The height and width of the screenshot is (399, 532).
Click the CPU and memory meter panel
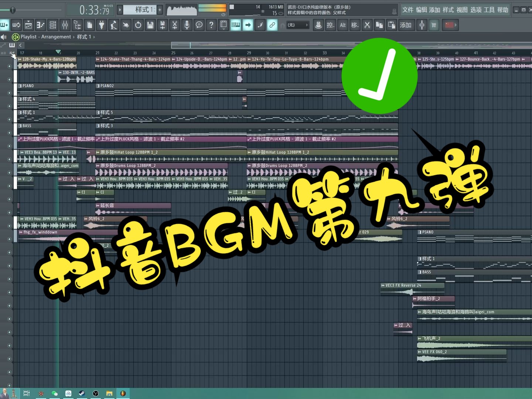(257, 10)
